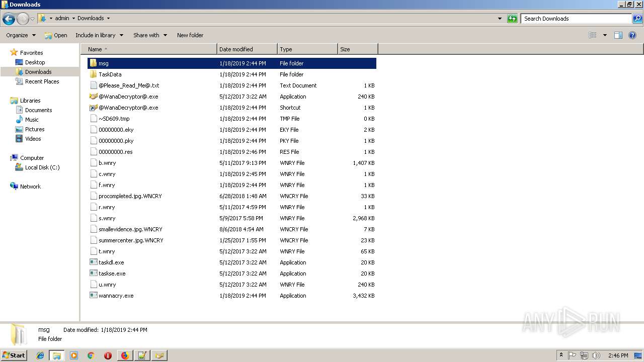Screen dimensions: 644x362
Task: Sort by Date modified column header
Action: coord(247,49)
